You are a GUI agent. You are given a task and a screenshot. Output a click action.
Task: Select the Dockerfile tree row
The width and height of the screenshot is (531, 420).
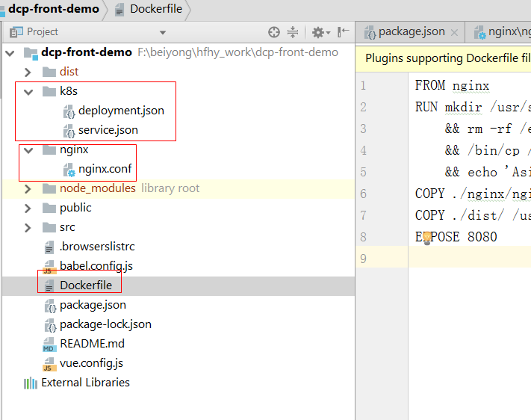(x=178, y=285)
